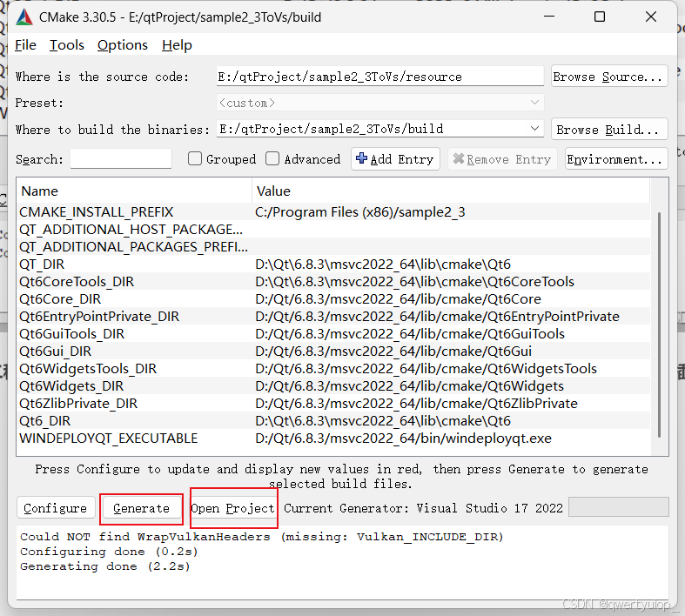Open the Tools menu

(x=66, y=45)
